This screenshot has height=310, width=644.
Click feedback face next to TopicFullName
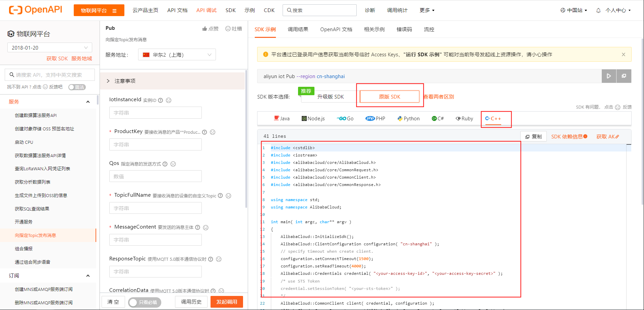[x=228, y=196]
